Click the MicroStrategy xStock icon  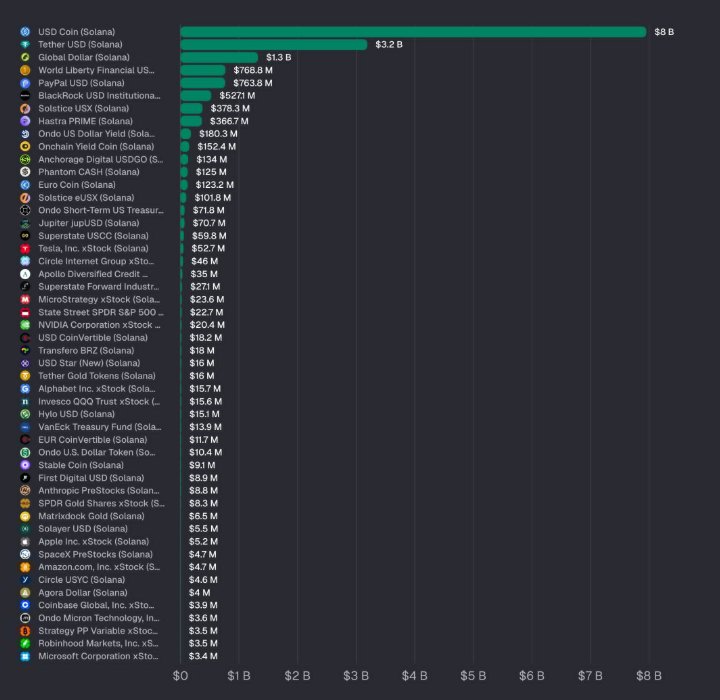click(25, 299)
